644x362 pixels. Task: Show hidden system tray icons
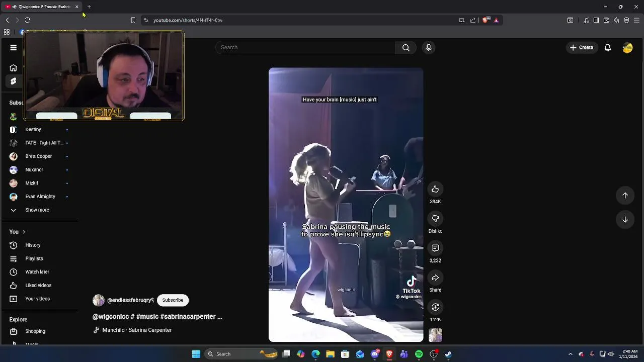point(570,354)
